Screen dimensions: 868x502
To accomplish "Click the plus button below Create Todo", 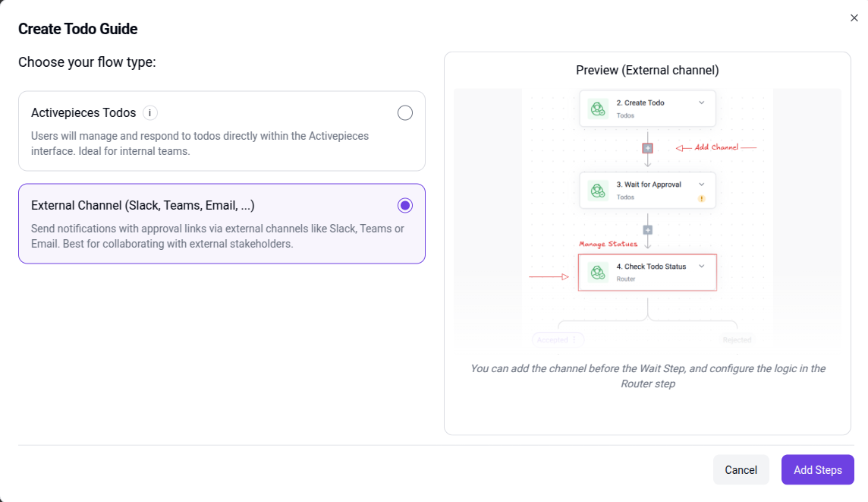I will pyautogui.click(x=648, y=149).
